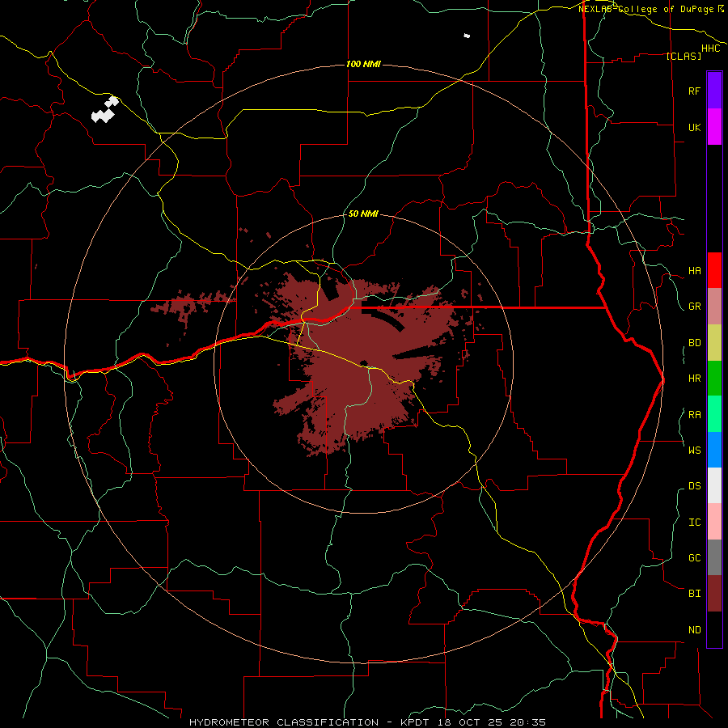
Task: Click the HR legend label
Action: 694,379
